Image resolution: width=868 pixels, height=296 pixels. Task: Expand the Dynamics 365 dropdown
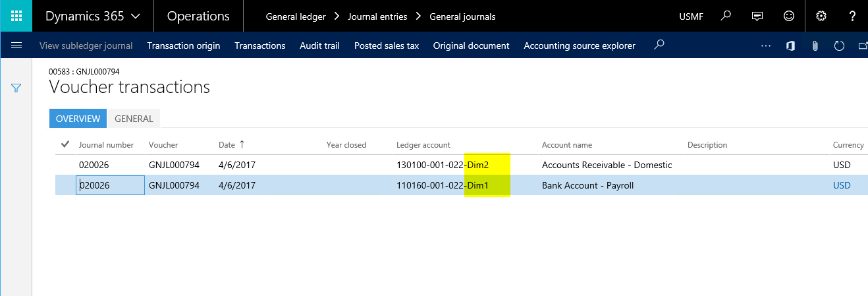point(92,16)
